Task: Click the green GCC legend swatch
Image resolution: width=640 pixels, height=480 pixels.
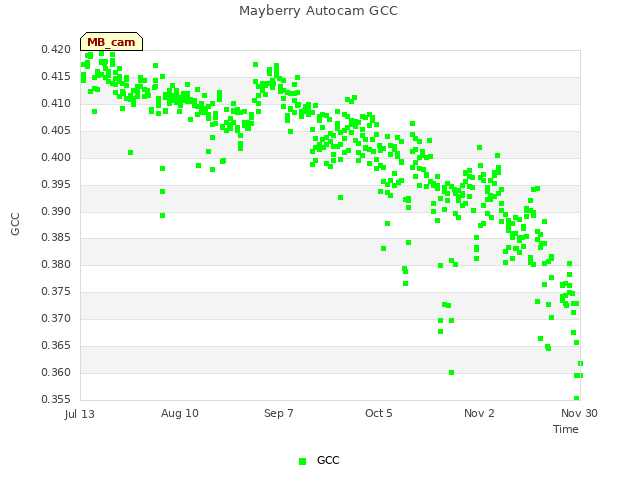Action: [x=302, y=461]
